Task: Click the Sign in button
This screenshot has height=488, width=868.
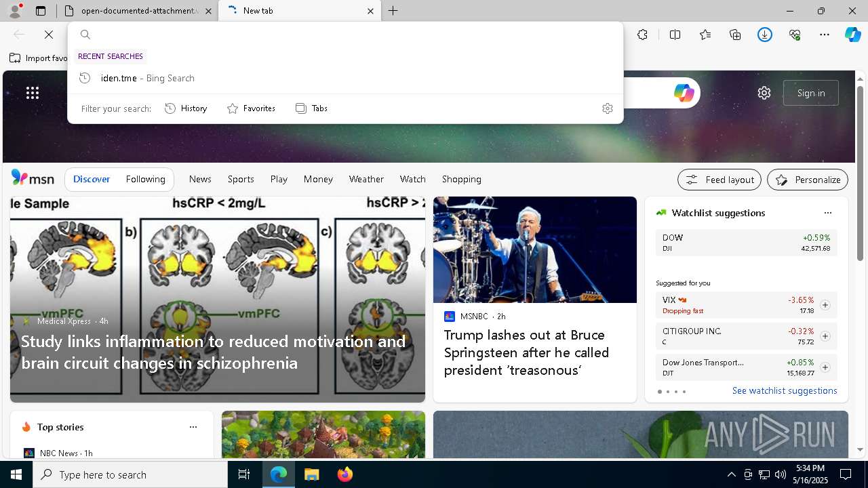Action: point(811,93)
